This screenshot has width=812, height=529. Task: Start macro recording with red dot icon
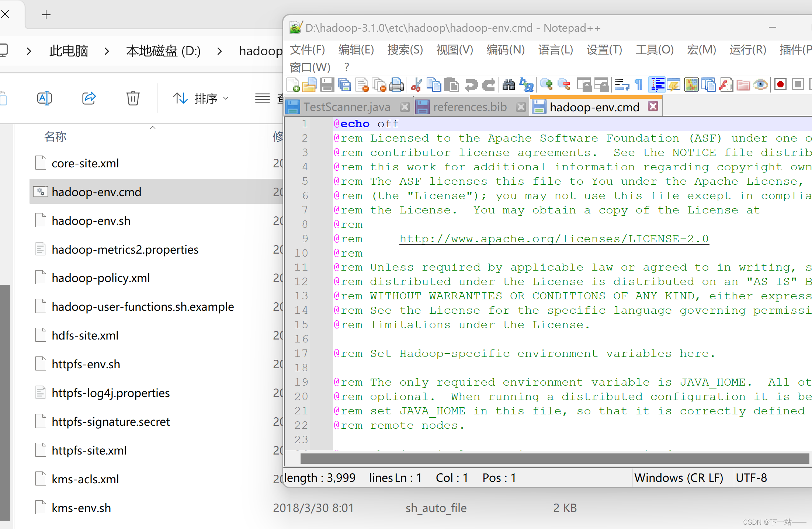click(x=780, y=85)
